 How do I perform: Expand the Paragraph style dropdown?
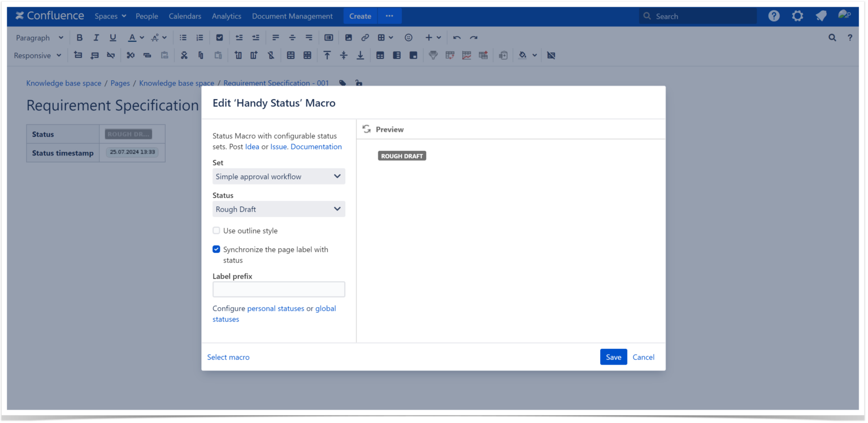[x=38, y=37]
